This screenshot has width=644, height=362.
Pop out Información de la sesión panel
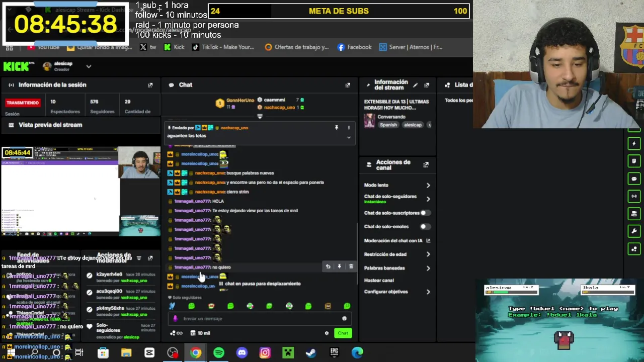click(x=150, y=85)
